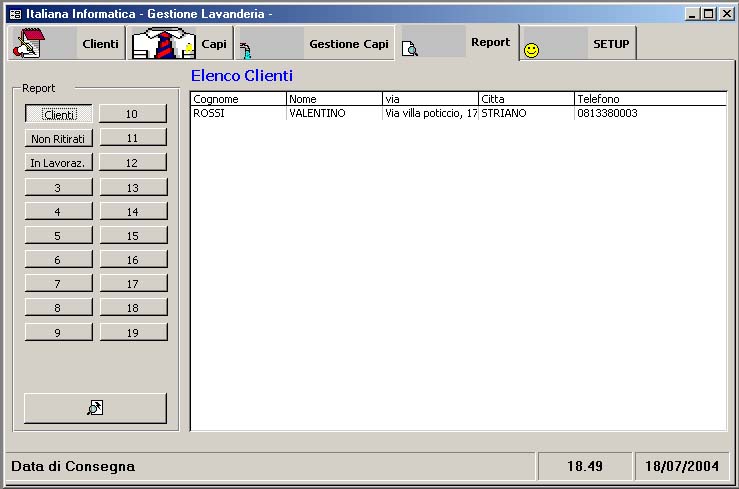Viewport: 739px width, 489px height.
Task: Open the Clienti tab notepad icon
Action: (x=29, y=43)
